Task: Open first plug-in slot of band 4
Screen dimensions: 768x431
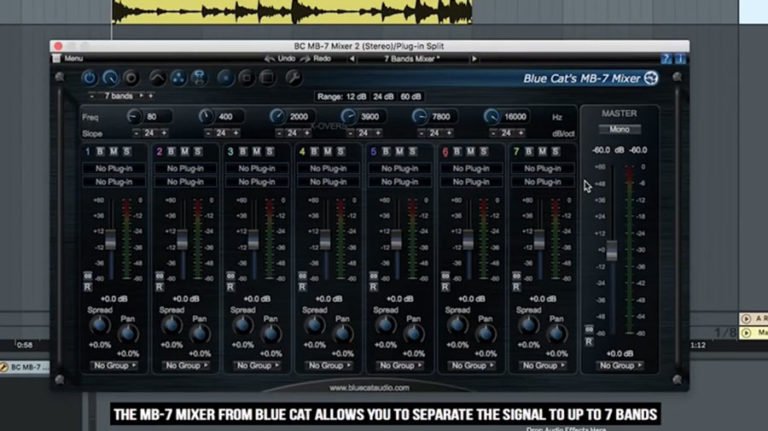Action: coord(329,168)
